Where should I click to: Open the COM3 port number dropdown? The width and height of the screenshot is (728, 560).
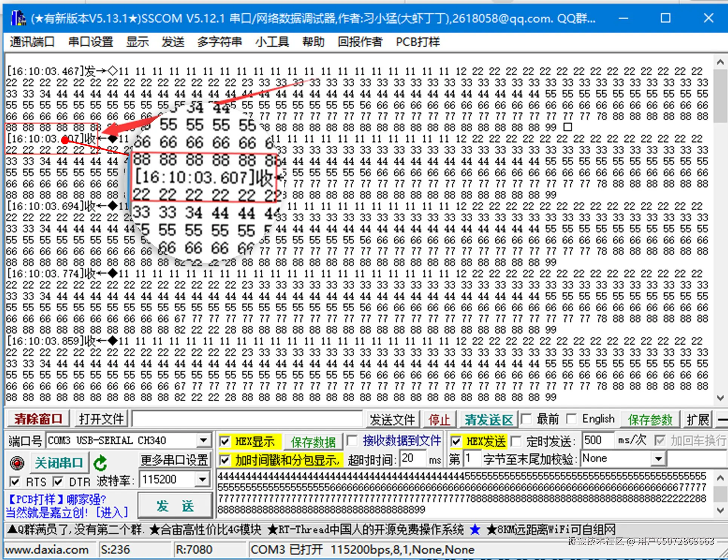pyautogui.click(x=203, y=440)
